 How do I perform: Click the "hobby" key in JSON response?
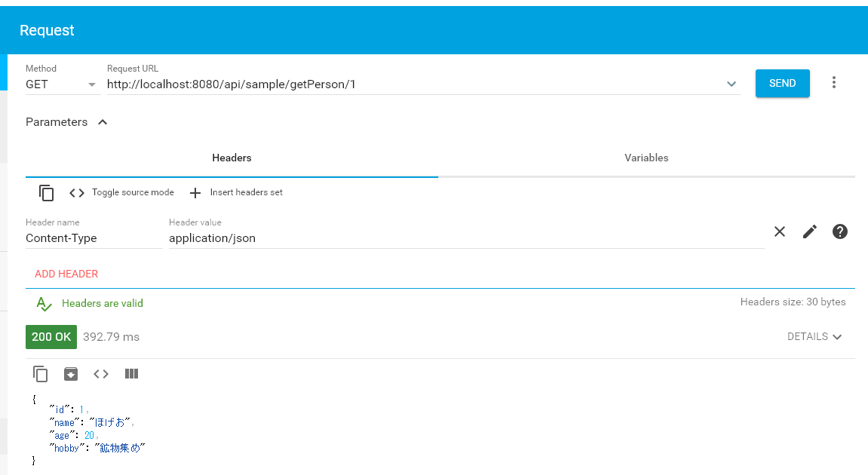tap(66, 448)
